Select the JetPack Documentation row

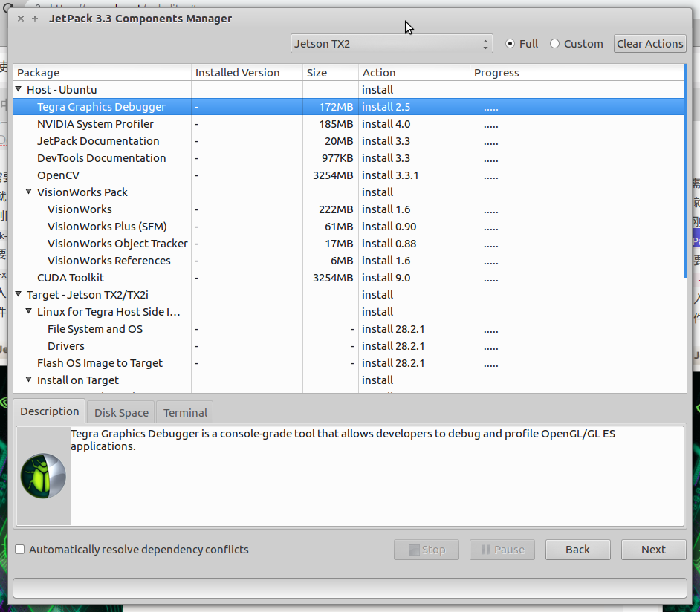349,141
